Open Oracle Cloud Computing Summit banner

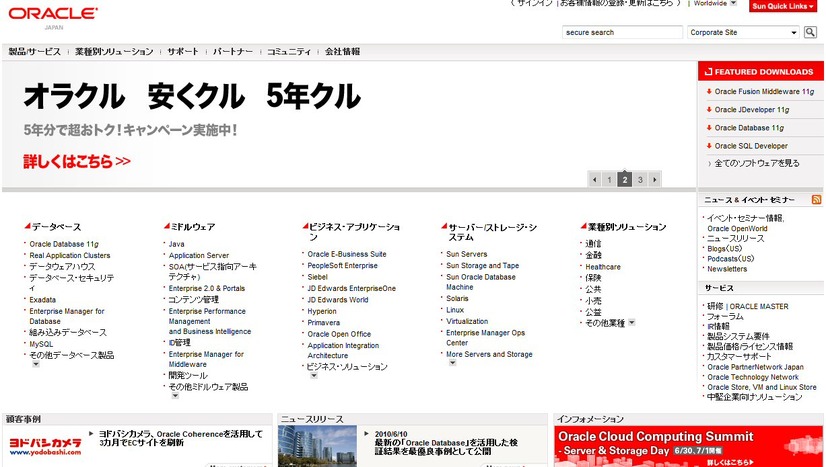click(x=688, y=446)
